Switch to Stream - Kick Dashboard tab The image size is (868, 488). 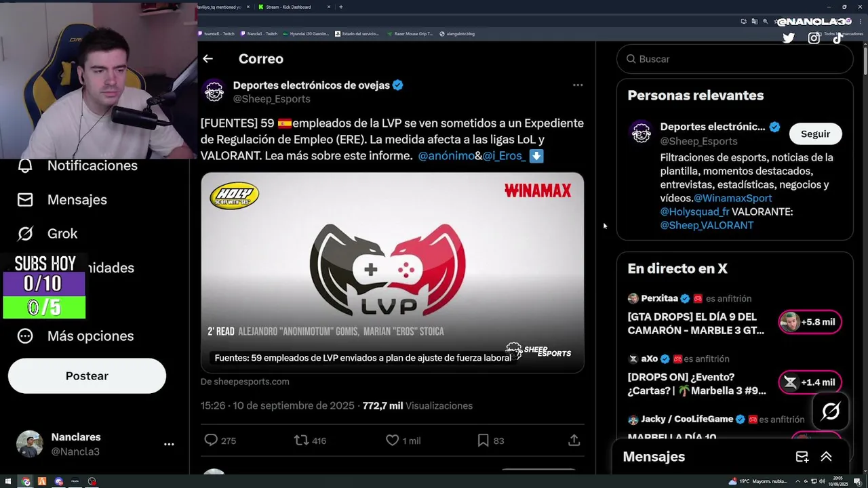pos(288,7)
